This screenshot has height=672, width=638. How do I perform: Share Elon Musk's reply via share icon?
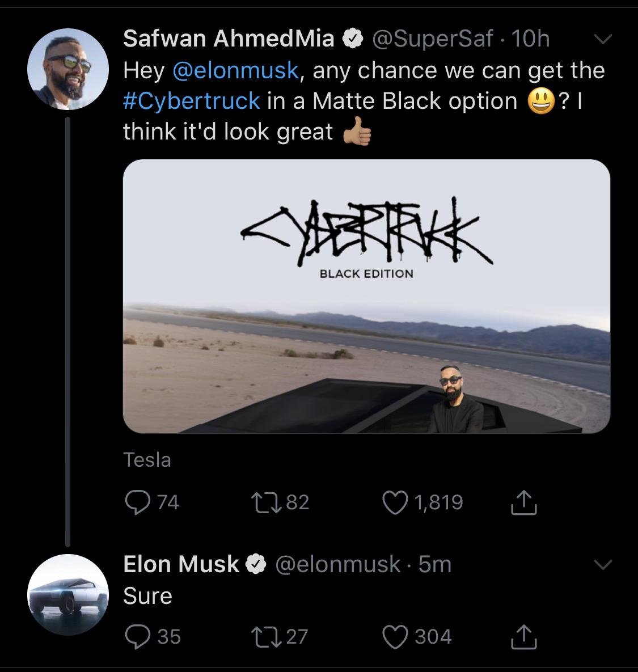523,637
